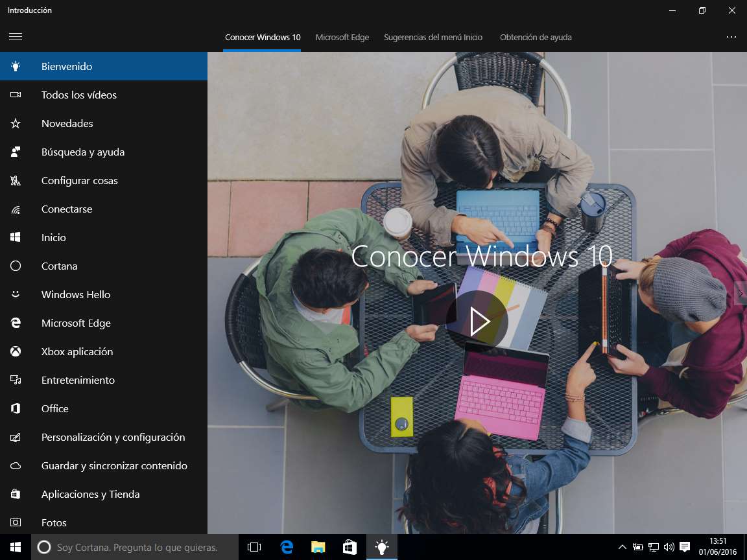Switch to the Microsoft Edge tab
The height and width of the screenshot is (560, 747).
point(342,37)
